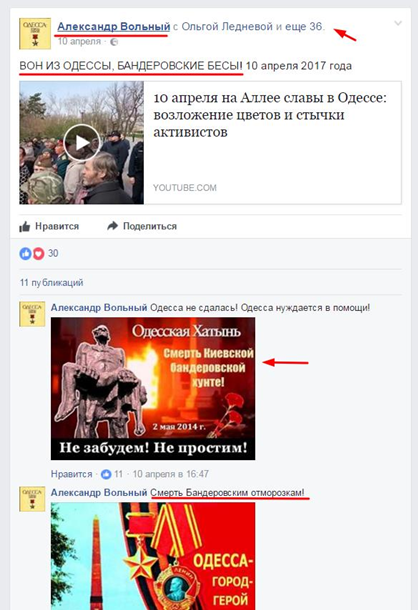The height and width of the screenshot is (610, 418).
Task: Like the first comment via Нравится
Action: (71, 474)
